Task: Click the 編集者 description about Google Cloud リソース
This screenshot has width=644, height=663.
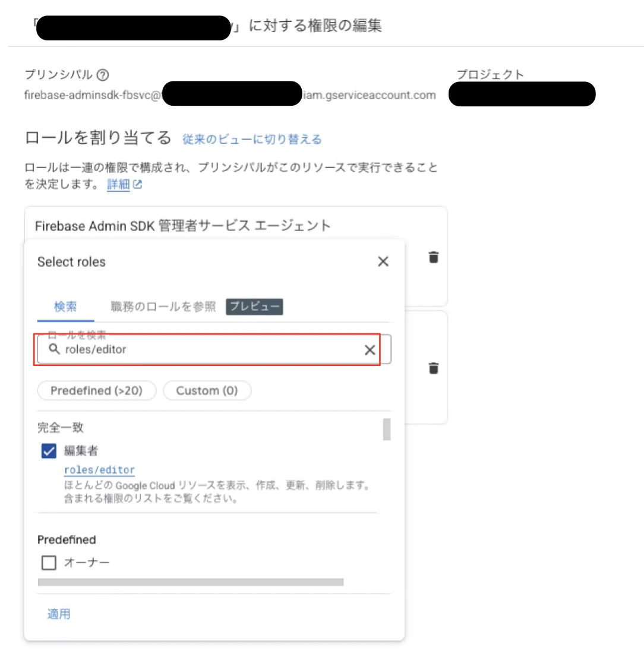Action: click(x=217, y=492)
